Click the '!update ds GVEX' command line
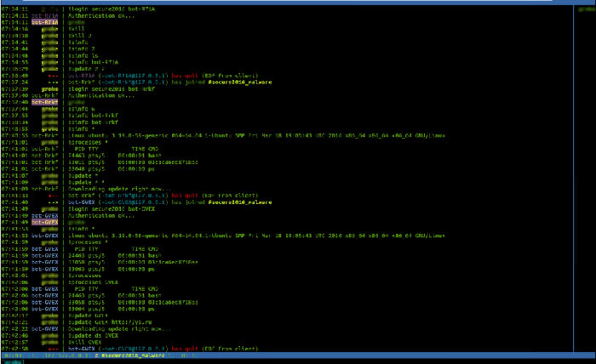 tap(93, 336)
